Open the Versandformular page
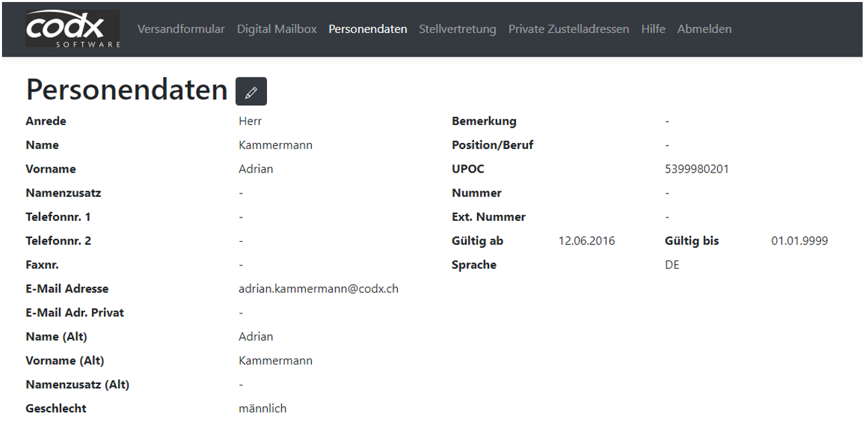Image resolution: width=868 pixels, height=421 pixels. pyautogui.click(x=181, y=29)
